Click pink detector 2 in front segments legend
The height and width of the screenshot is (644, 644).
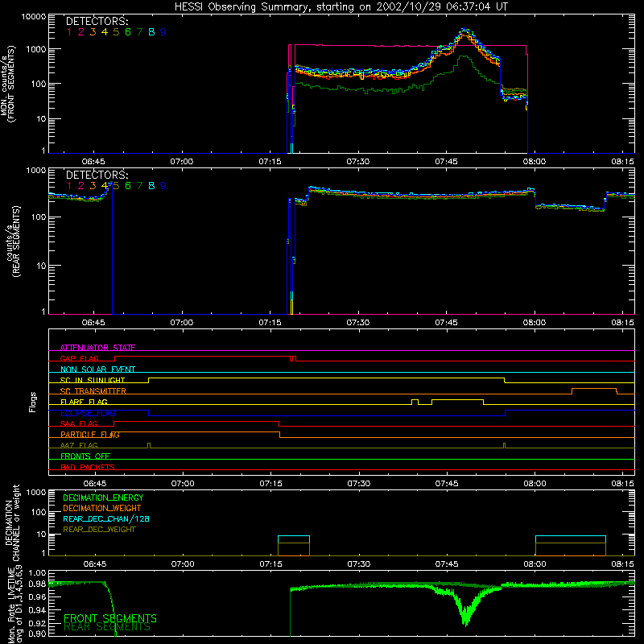coord(81,32)
